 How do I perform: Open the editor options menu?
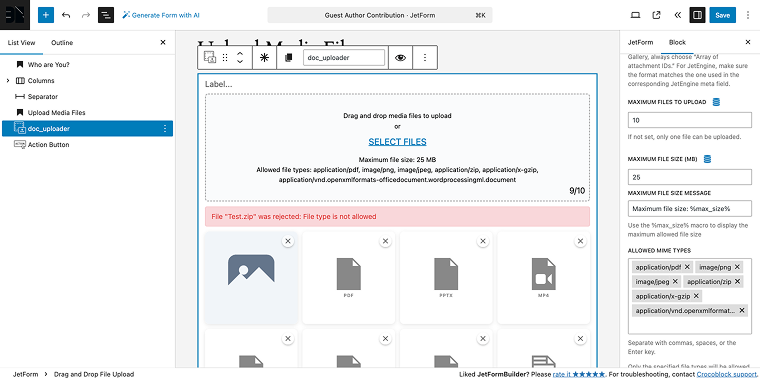point(748,15)
